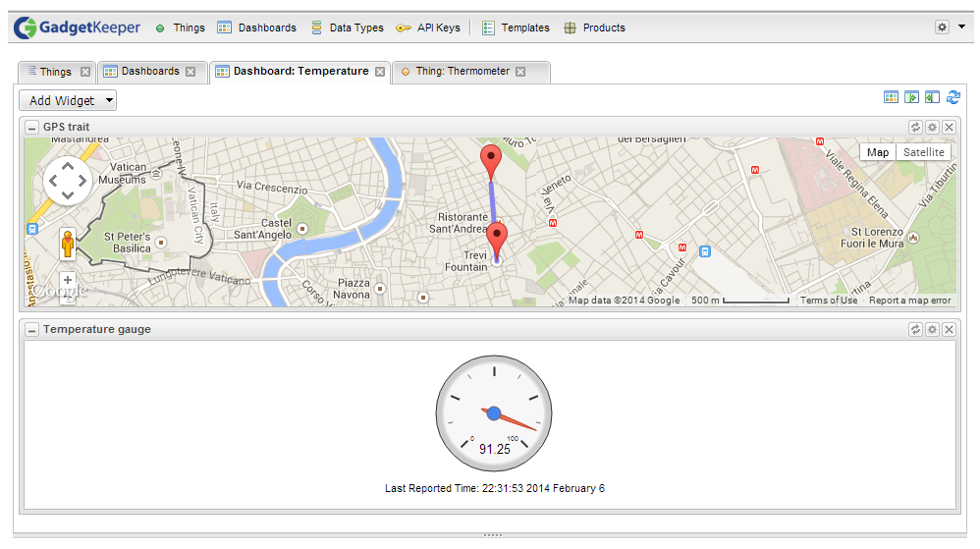Screen dimensions: 980x549
Task: Refresh the Temperature gauge widget
Action: [915, 330]
